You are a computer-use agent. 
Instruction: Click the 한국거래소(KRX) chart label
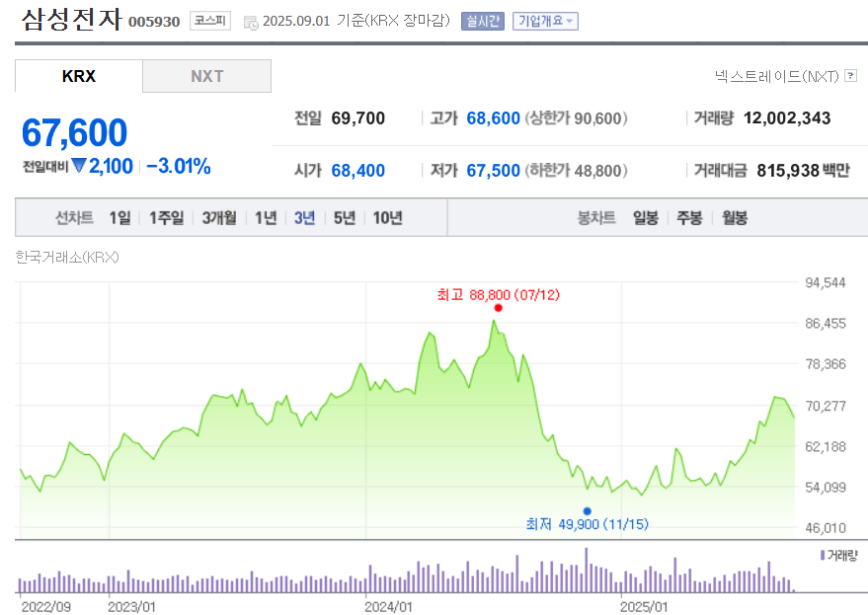[x=67, y=258]
